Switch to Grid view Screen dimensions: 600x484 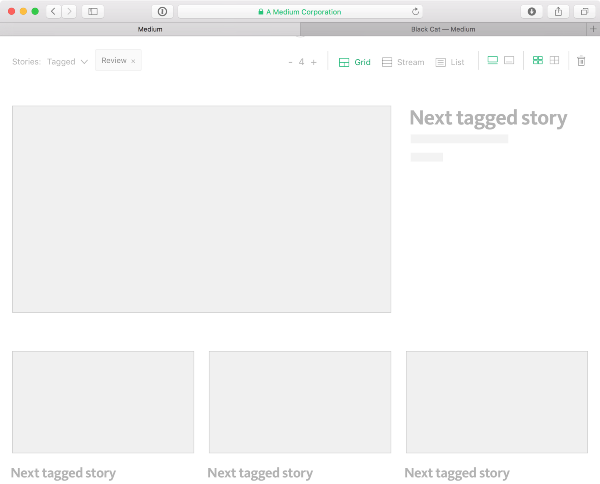(354, 62)
